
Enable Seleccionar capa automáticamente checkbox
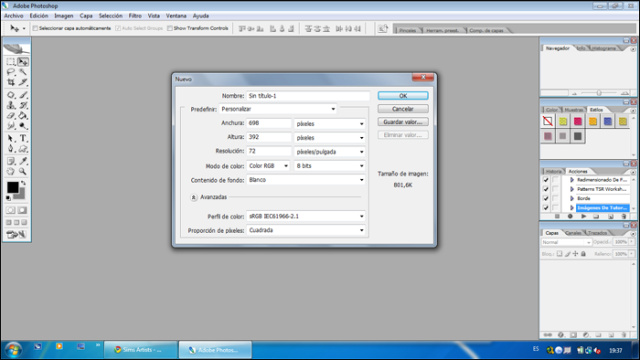click(x=35, y=28)
